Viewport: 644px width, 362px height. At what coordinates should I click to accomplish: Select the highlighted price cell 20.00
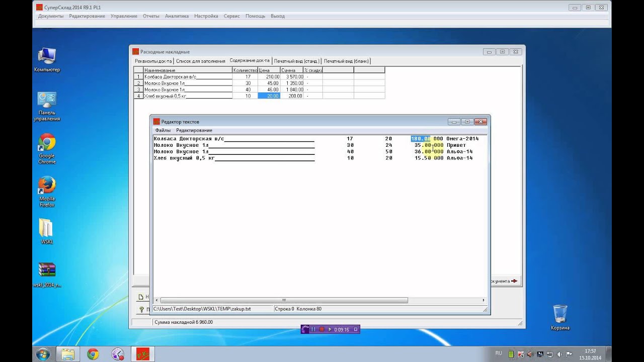269,96
